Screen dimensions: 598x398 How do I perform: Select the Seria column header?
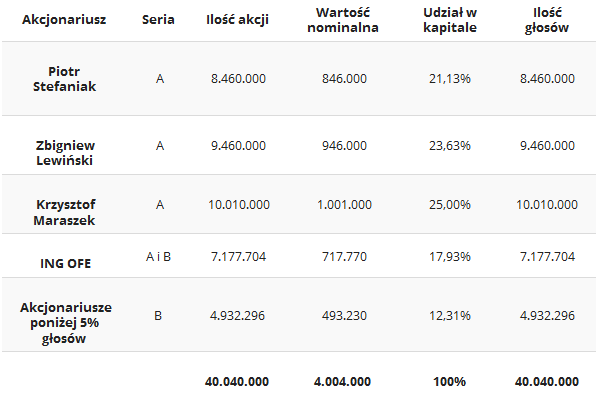(x=158, y=19)
